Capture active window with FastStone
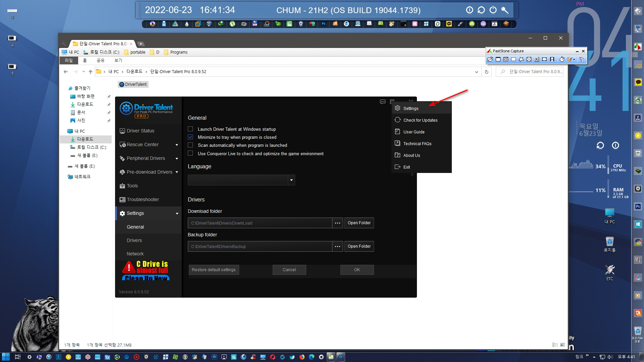This screenshot has height=362, width=644. click(498, 59)
